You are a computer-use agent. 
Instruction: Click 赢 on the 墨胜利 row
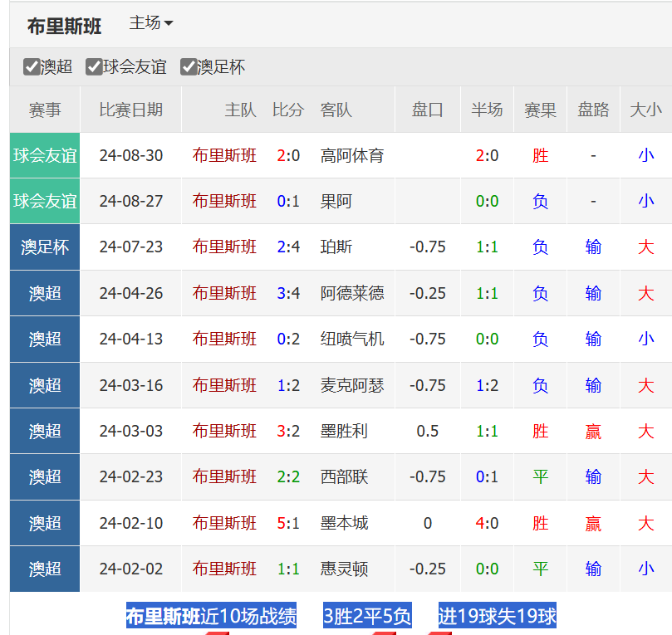tap(593, 431)
